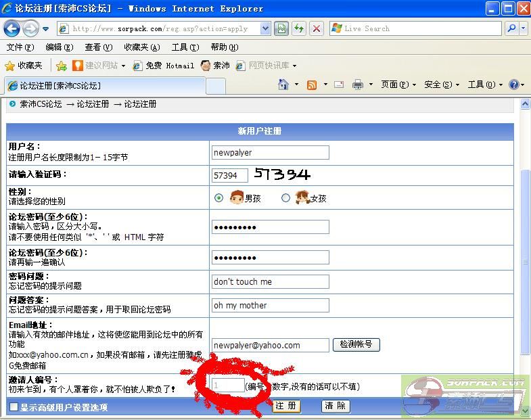Click the 用户名 input field

pos(270,153)
